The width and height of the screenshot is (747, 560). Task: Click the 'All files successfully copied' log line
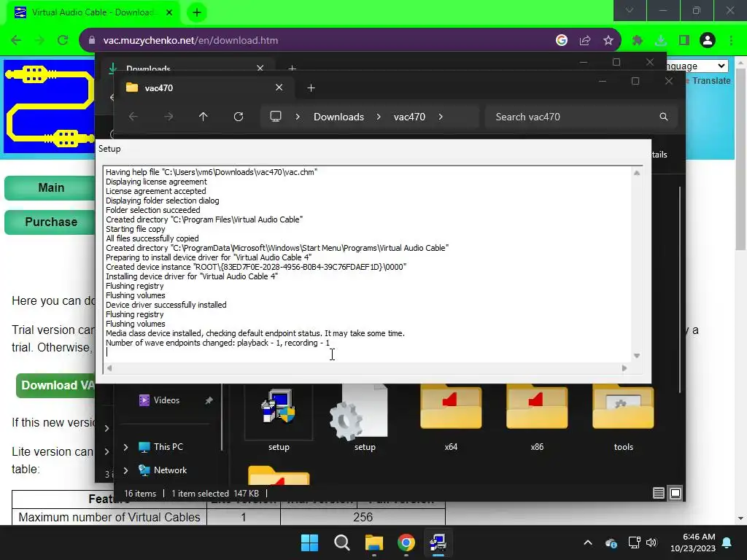(x=152, y=238)
